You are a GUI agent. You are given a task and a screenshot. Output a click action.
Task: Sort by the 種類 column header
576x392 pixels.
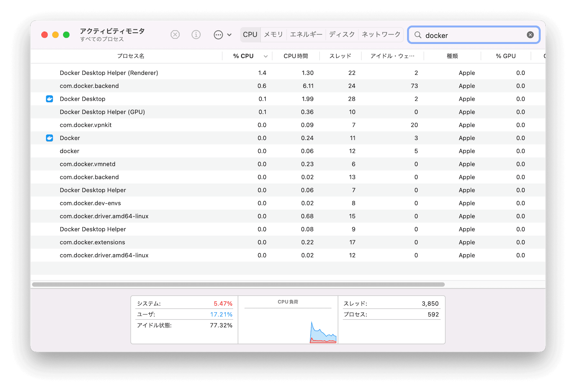point(453,56)
